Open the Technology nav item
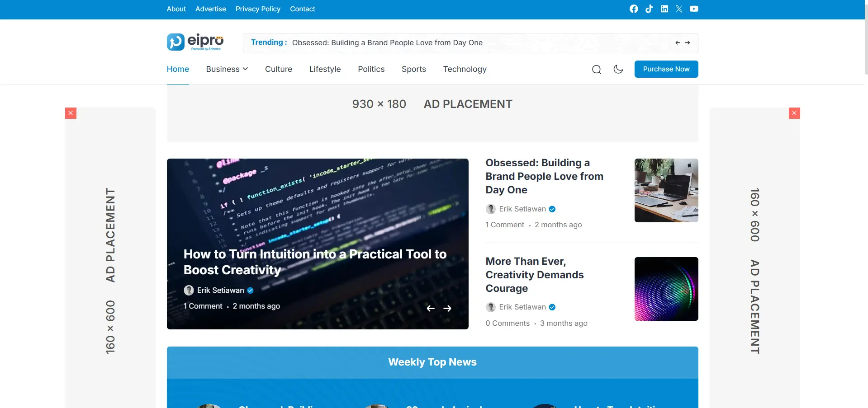 [465, 69]
